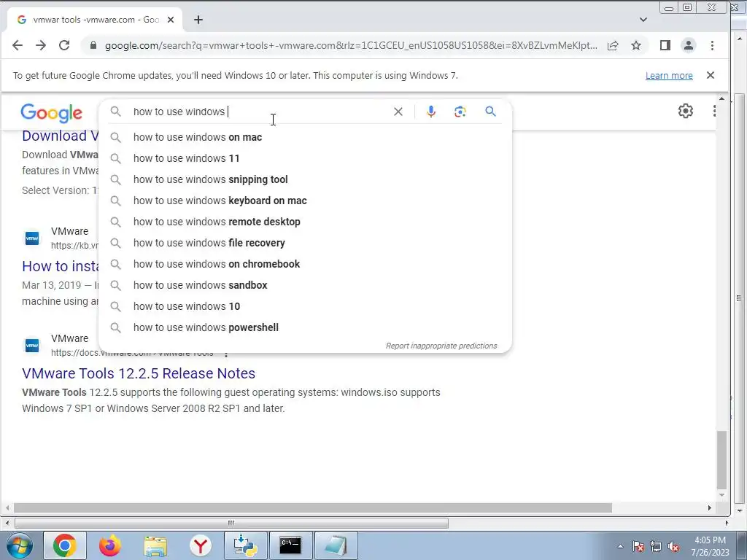Choose suggestion 'windows file recovery'

(x=305, y=243)
